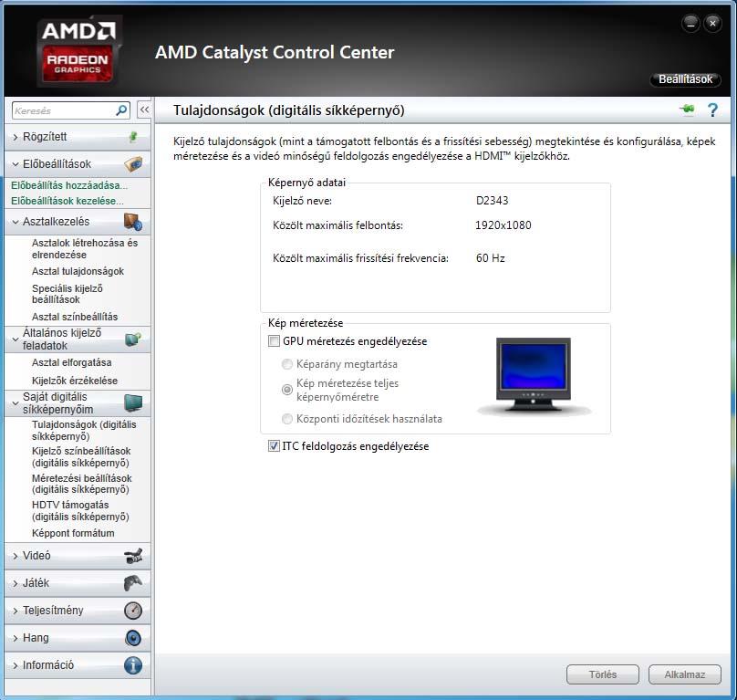Click Előbeállítások kezelése... link
The height and width of the screenshot is (700, 737).
pyautogui.click(x=67, y=201)
